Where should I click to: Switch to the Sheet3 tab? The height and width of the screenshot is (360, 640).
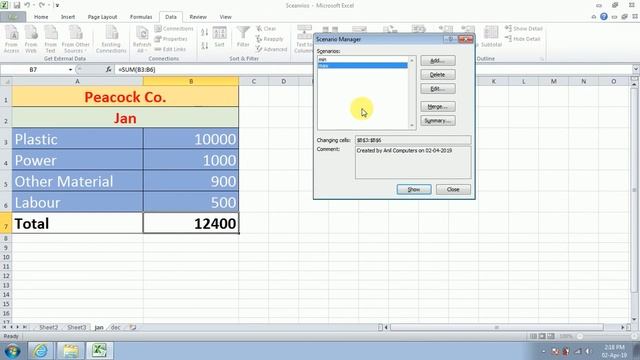(x=77, y=327)
